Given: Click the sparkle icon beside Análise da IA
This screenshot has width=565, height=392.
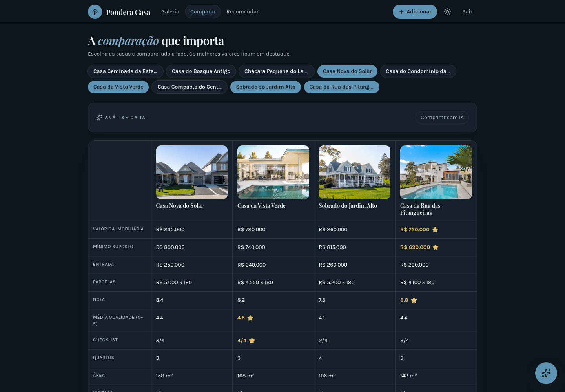Looking at the screenshot, I should (x=99, y=118).
